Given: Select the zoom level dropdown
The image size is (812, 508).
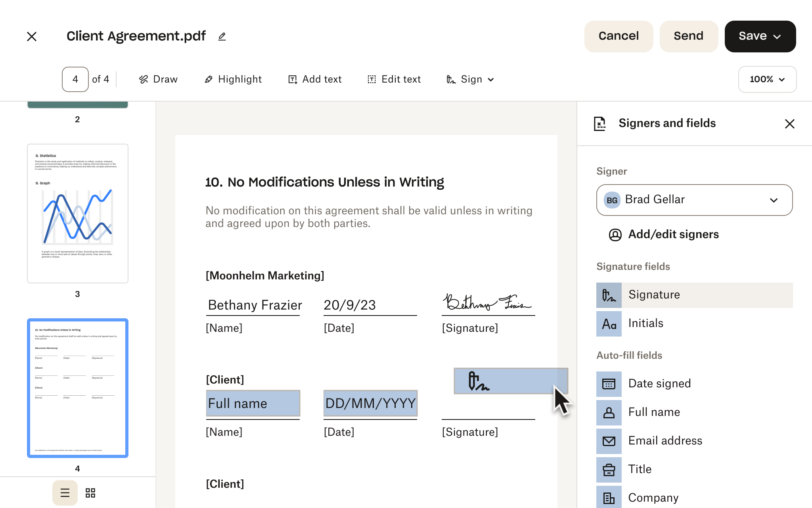Looking at the screenshot, I should tap(767, 79).
